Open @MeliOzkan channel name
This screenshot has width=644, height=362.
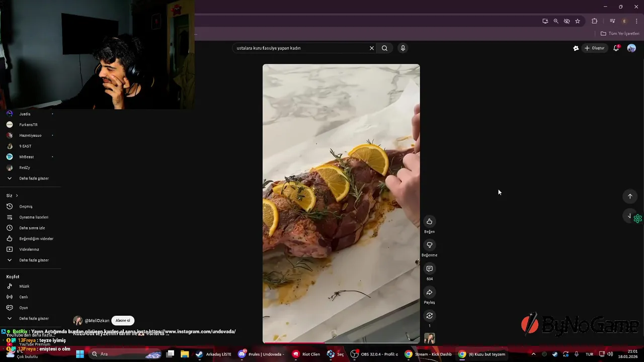point(97,321)
